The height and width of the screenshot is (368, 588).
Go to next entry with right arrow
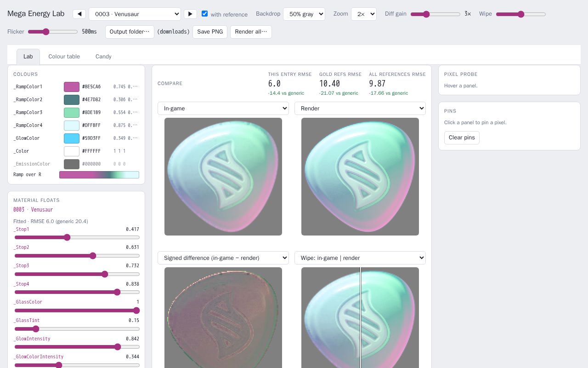pos(190,14)
